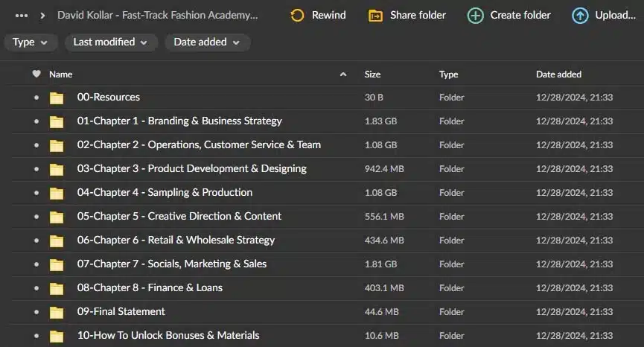Click the 10.6 MB size value

pyautogui.click(x=381, y=336)
